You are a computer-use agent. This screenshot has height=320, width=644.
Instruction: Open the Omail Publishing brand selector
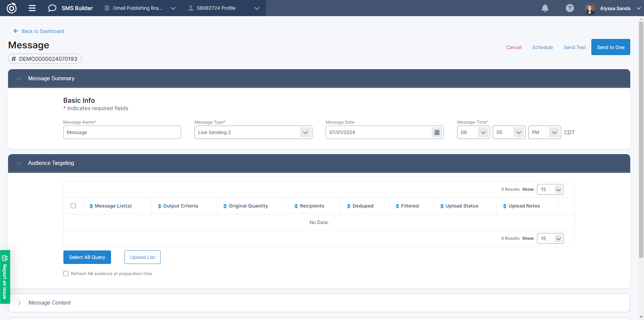click(x=140, y=8)
